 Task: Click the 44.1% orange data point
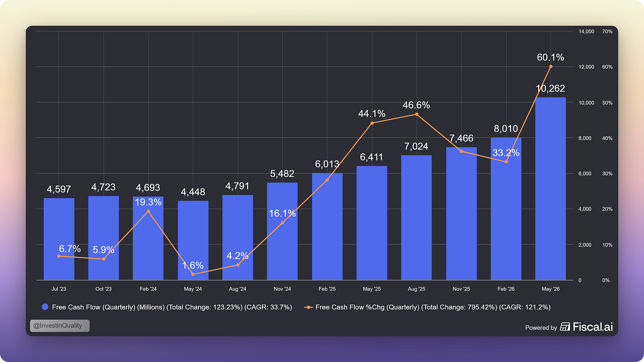(372, 123)
